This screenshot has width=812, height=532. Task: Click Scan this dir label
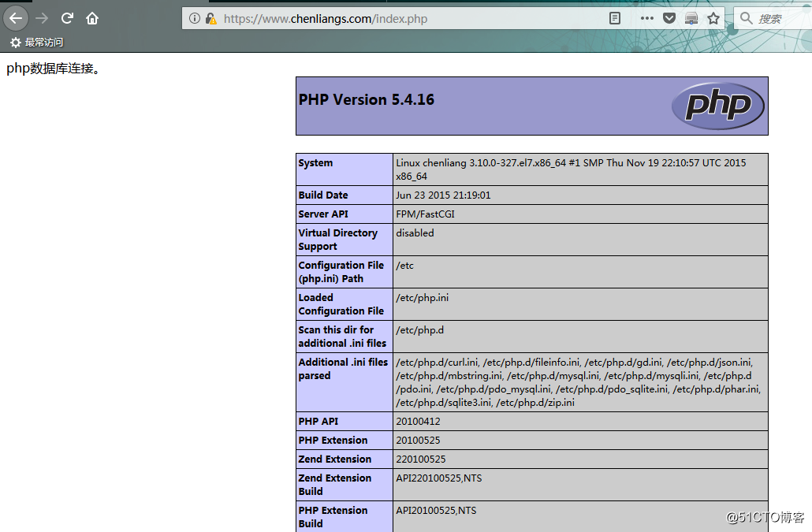[342, 337]
